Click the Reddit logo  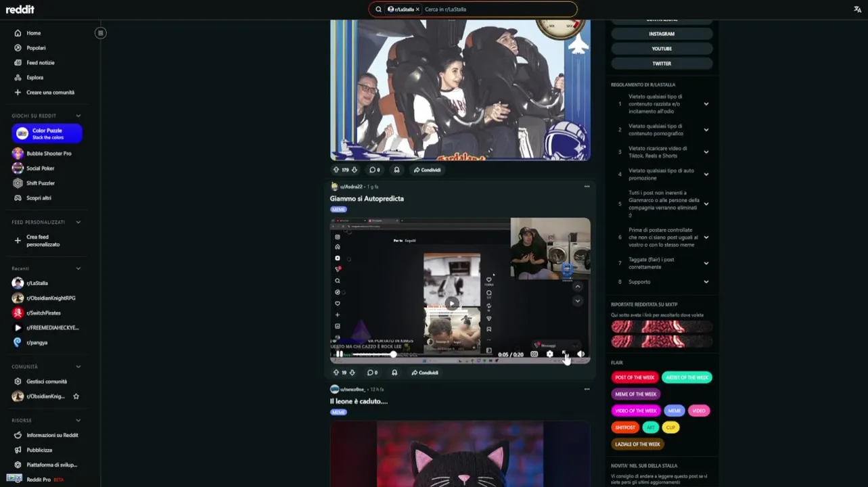point(20,9)
